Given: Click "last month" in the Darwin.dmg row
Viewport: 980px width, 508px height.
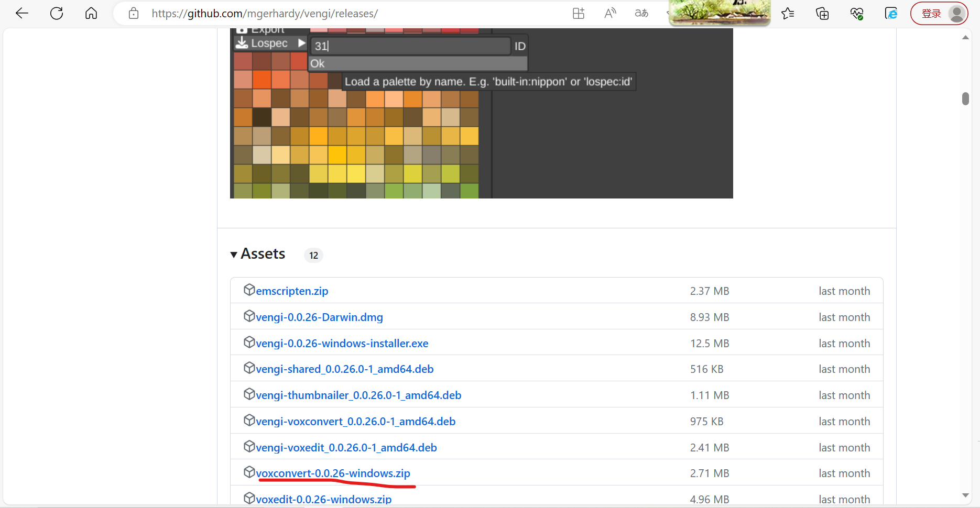Looking at the screenshot, I should click(x=844, y=317).
